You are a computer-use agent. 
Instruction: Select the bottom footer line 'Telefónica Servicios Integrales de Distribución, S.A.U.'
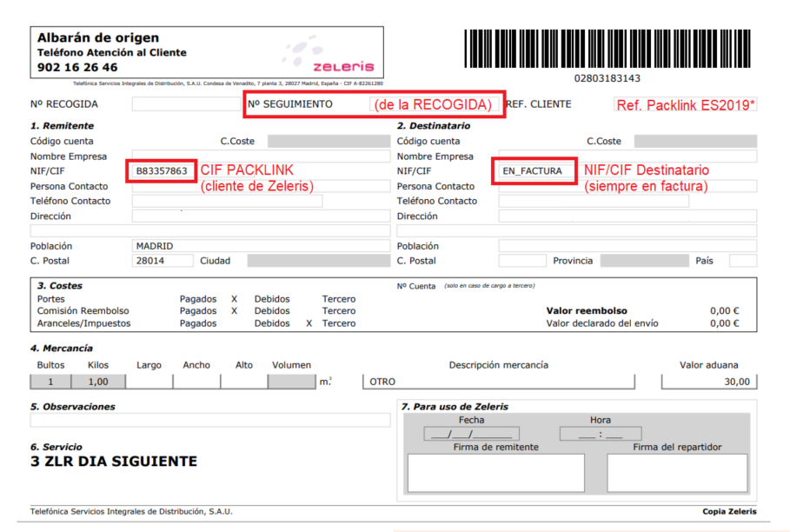(x=131, y=511)
